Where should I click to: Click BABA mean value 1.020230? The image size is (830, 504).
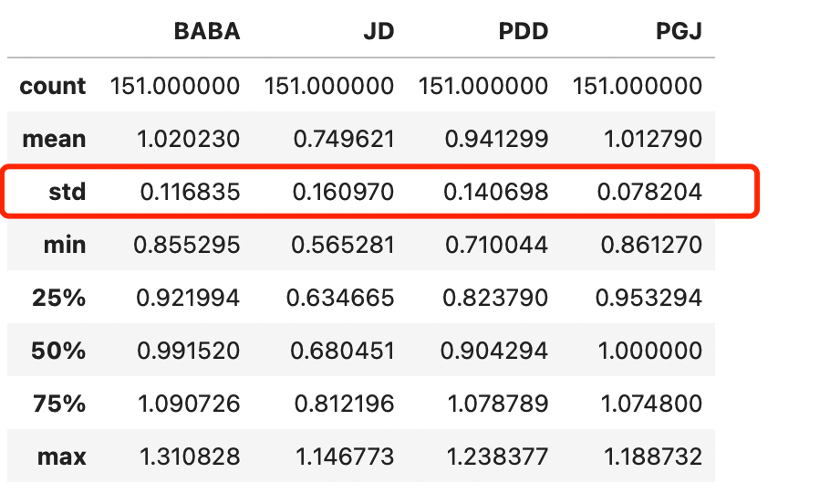189,138
